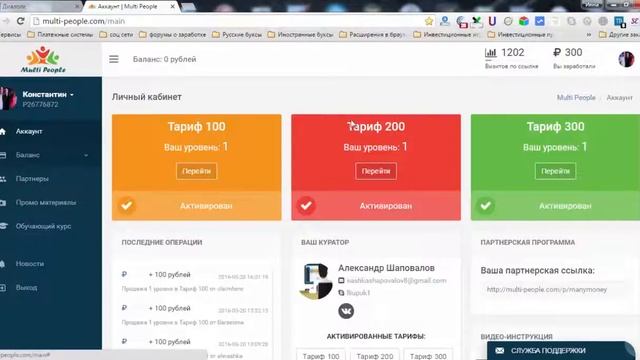Show more bookmarks with the chevron
The width and height of the screenshot is (640, 360).
[589, 35]
